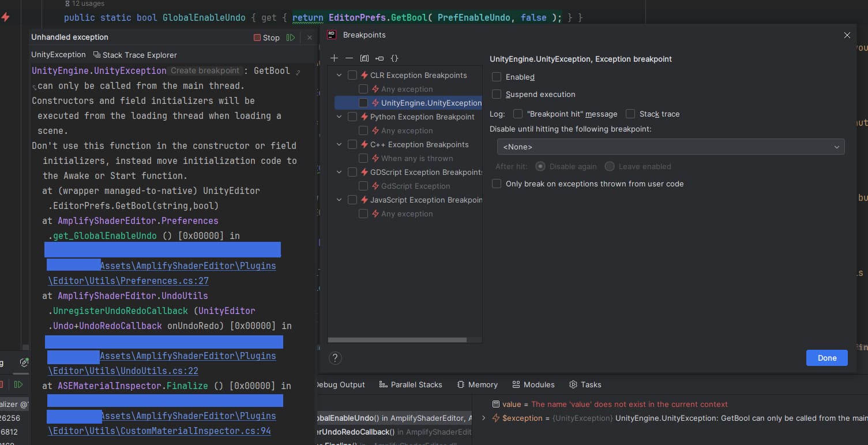
Task: Click the Breakpoints dialog help icon
Action: 335,358
